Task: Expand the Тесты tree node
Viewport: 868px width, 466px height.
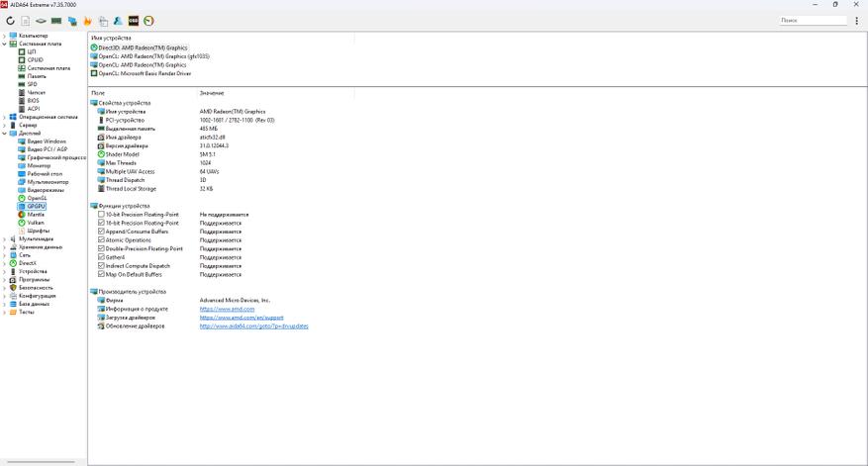Action: (4, 312)
